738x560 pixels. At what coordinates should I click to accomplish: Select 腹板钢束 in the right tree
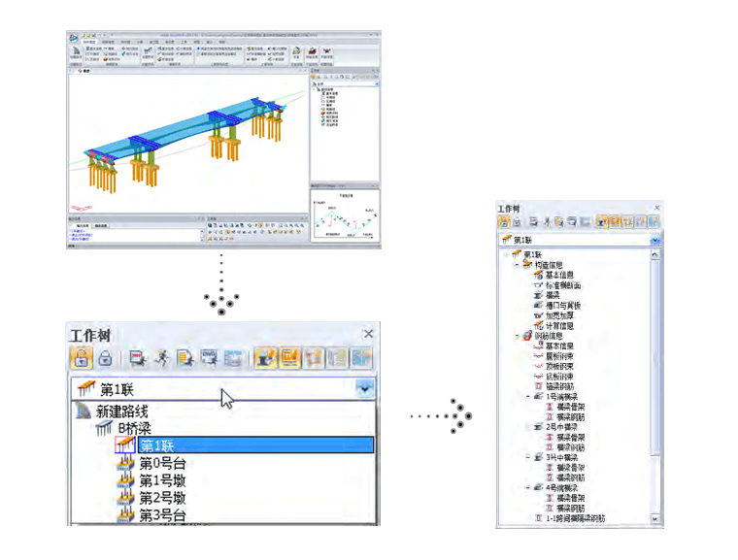(x=559, y=356)
